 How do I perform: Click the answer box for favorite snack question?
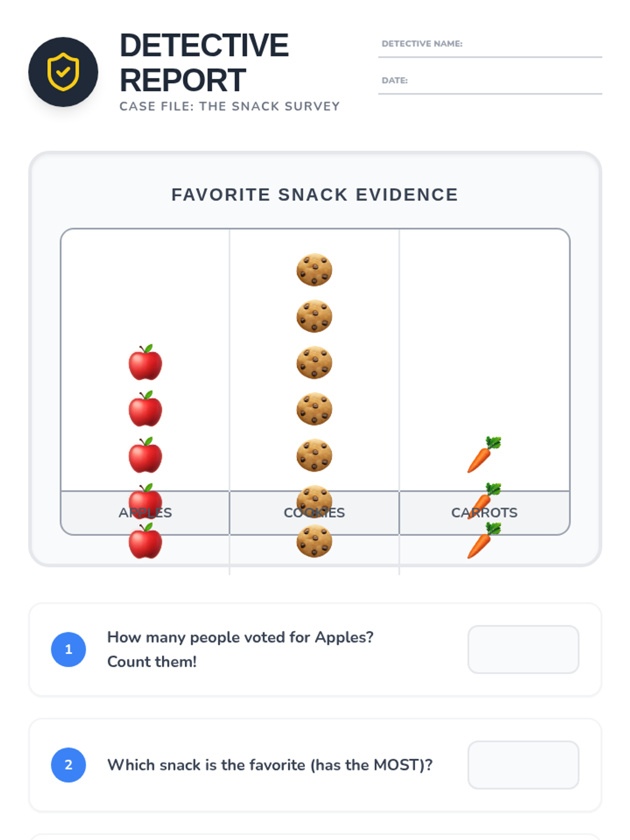pyautogui.click(x=523, y=765)
